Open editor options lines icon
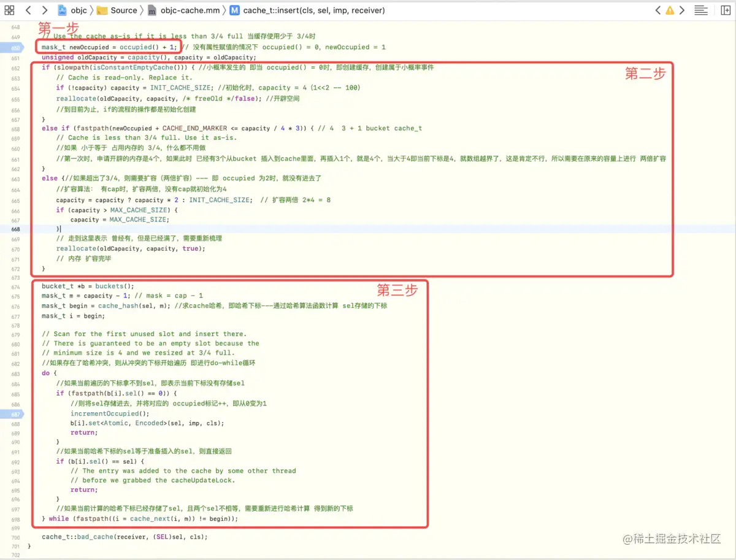Image resolution: width=736 pixels, height=560 pixels. point(701,10)
